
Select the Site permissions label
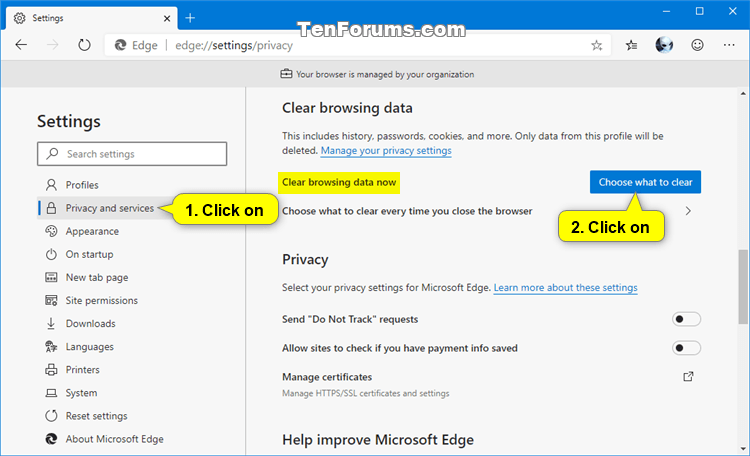click(x=101, y=300)
